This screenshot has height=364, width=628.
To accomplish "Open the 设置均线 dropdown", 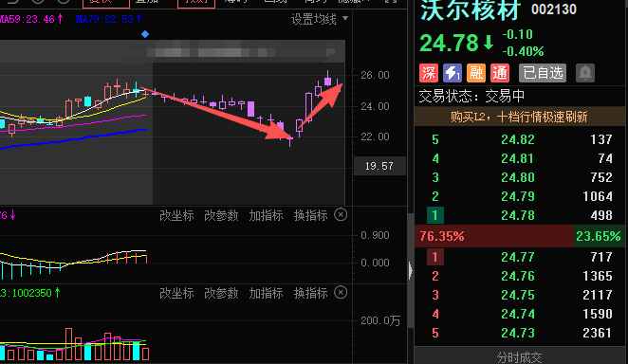I will (x=319, y=19).
